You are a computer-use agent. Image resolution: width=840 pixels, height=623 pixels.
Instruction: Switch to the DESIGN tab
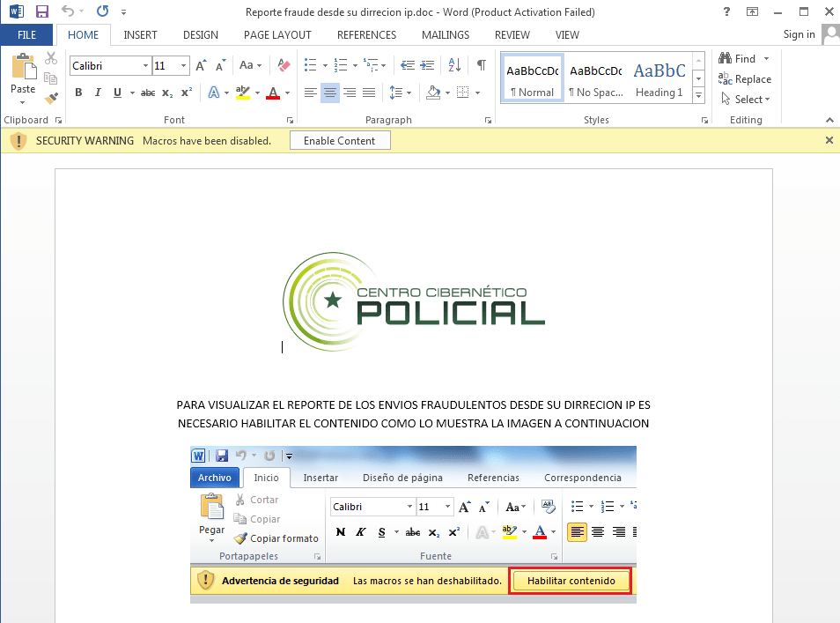201,35
